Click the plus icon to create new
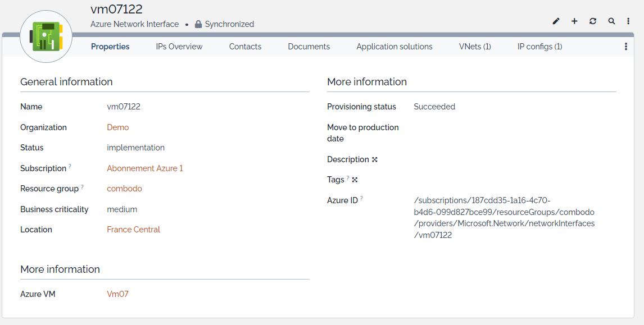 [x=574, y=21]
